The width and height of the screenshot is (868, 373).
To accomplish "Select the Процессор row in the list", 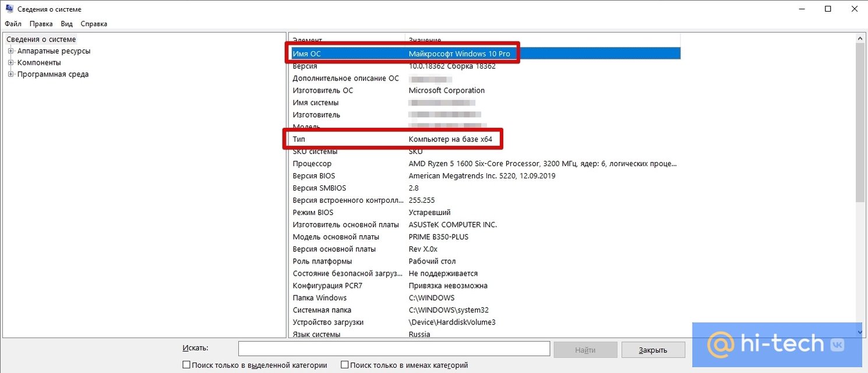I will tap(312, 164).
